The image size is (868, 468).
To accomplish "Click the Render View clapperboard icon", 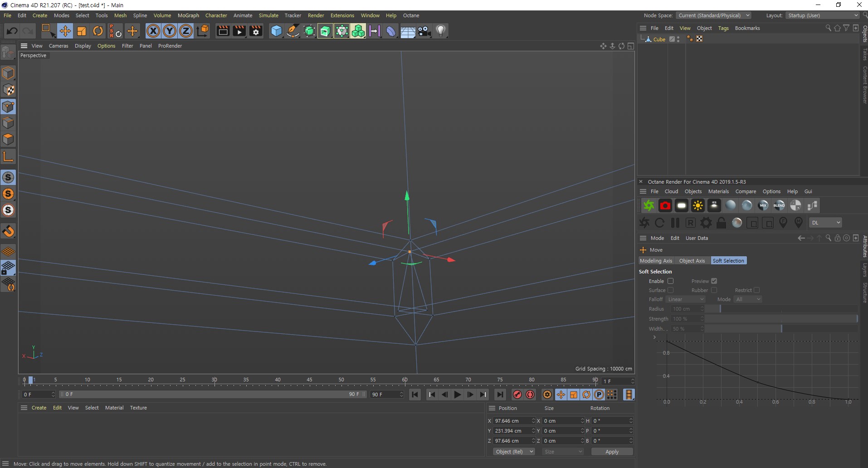I will point(223,31).
